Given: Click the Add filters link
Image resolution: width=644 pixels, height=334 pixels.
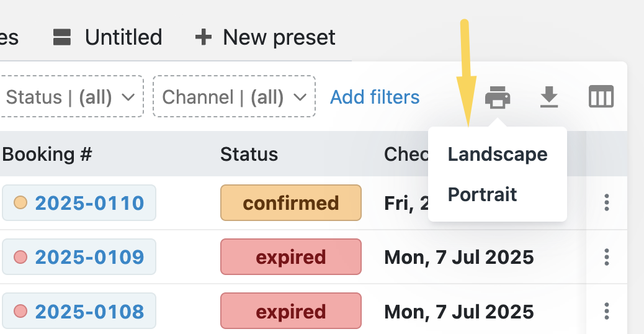Looking at the screenshot, I should click(375, 97).
